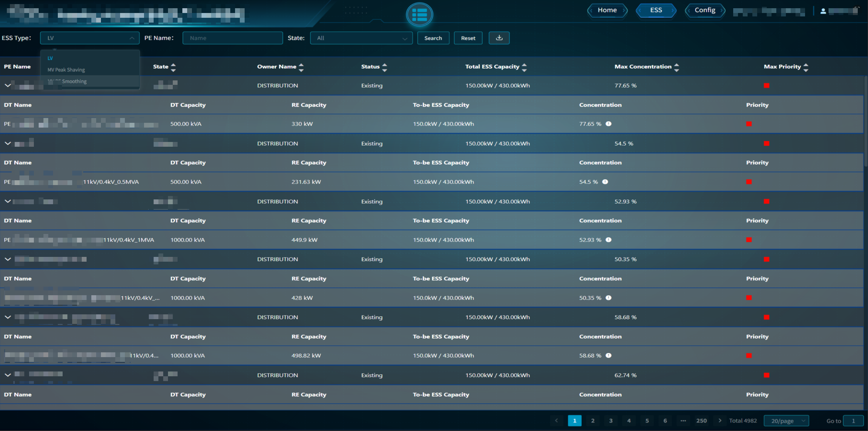Screen dimensions: 868x431
Task: Click info icon beside 58.68 % concentration
Action: (x=608, y=355)
